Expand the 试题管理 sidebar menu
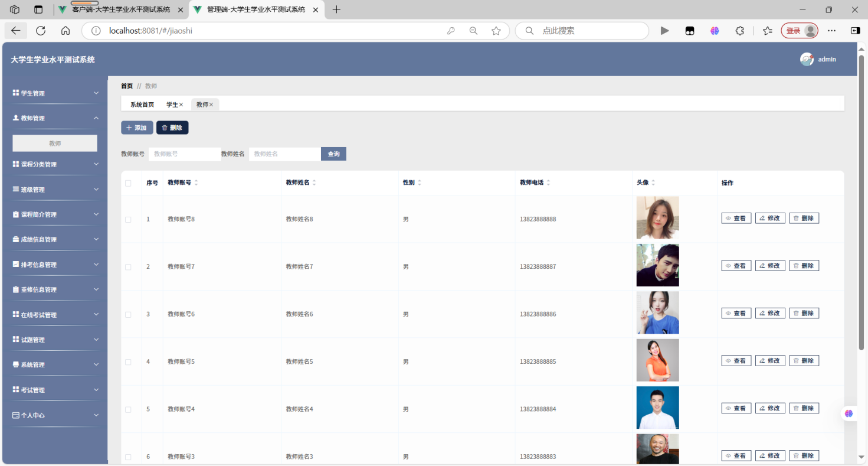 [55, 340]
